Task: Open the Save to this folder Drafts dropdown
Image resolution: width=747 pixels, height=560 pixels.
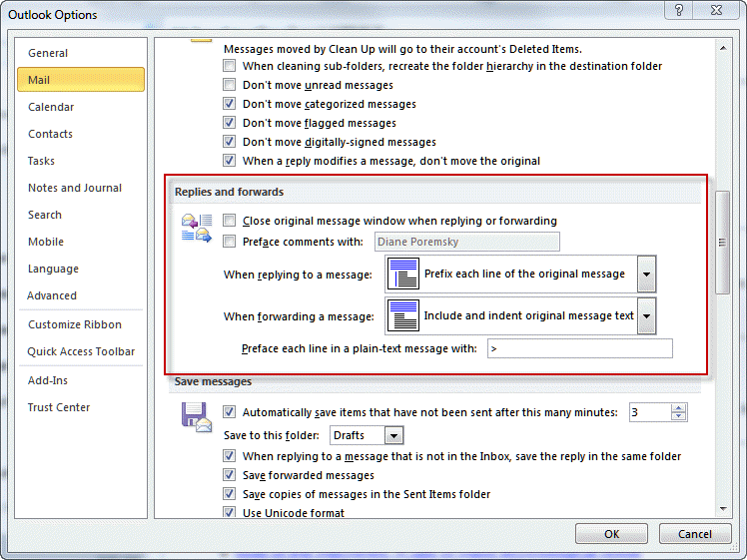Action: coord(394,435)
